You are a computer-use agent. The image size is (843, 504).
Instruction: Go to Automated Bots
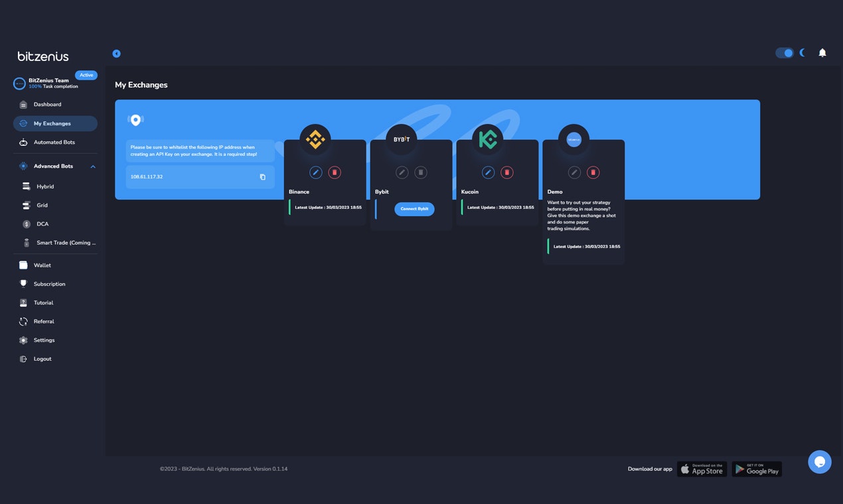56,143
